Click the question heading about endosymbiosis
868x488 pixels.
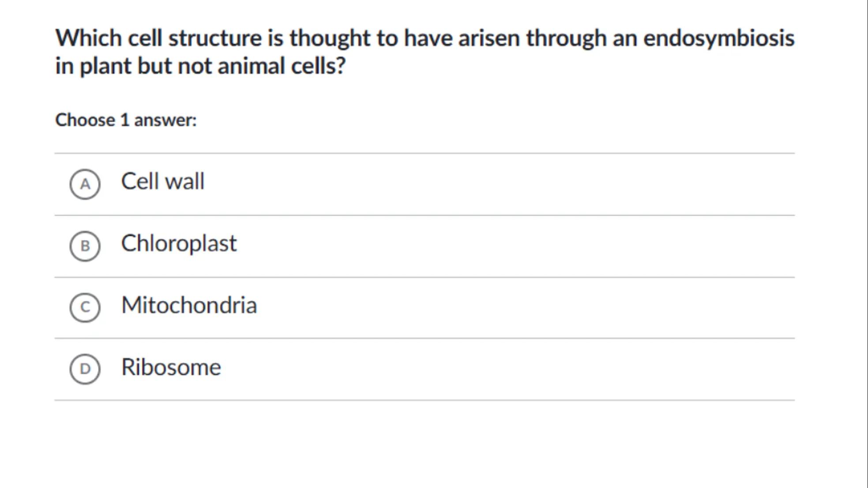(425, 38)
